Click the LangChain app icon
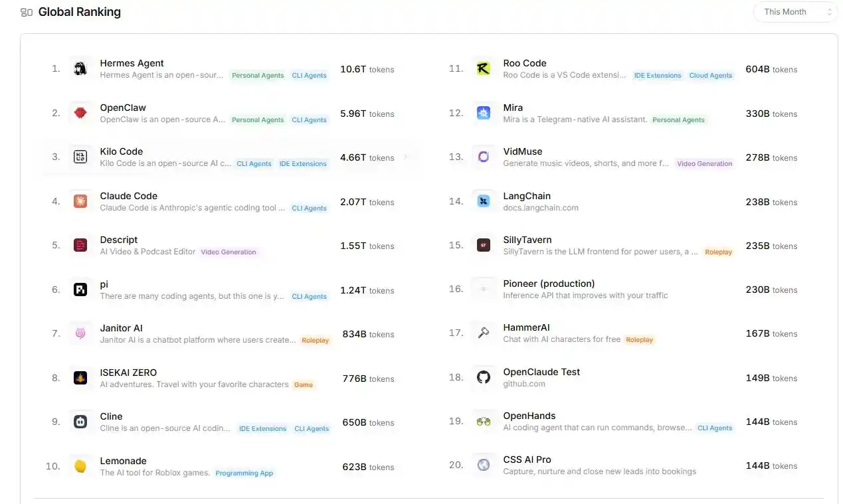Viewport: 843px width, 504px height. 484,202
